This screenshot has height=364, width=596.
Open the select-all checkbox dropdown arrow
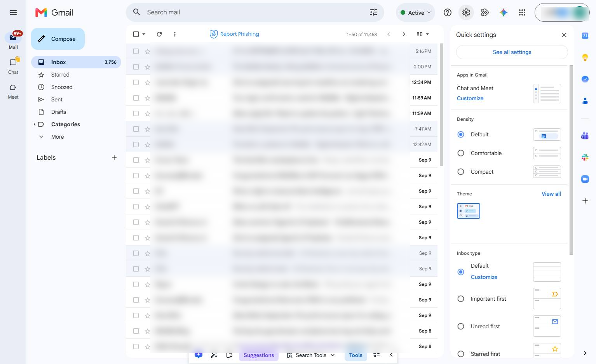tap(144, 34)
